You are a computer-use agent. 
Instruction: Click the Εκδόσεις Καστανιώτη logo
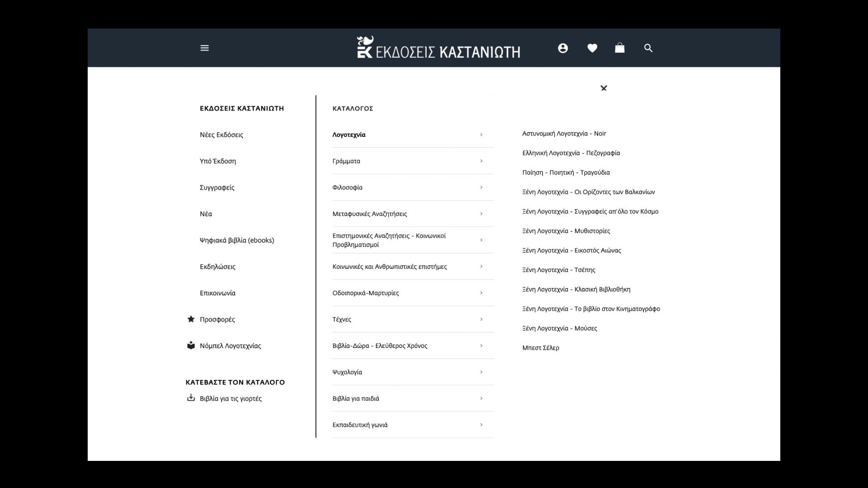439,47
